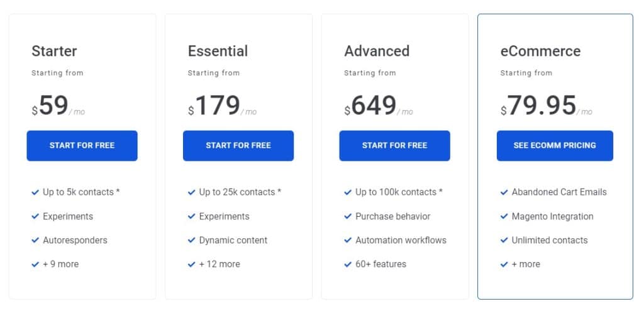Expand the + 12 more features link
The image size is (644, 316).
(219, 264)
